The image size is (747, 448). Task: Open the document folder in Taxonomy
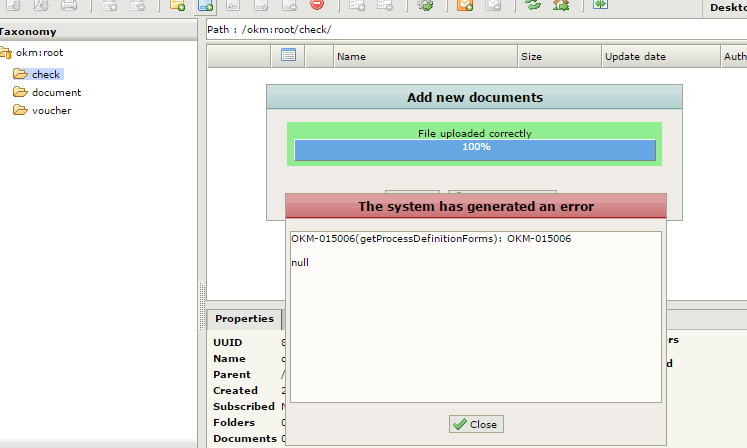[56, 92]
